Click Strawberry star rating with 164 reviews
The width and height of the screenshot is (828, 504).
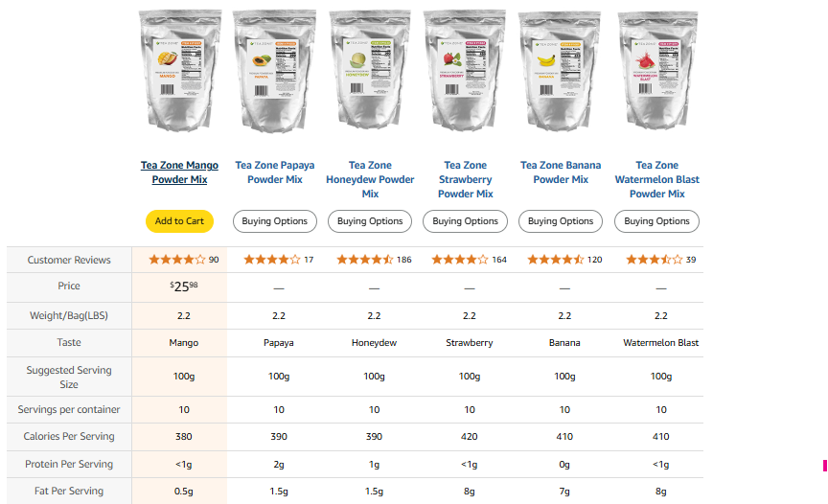pos(461,260)
